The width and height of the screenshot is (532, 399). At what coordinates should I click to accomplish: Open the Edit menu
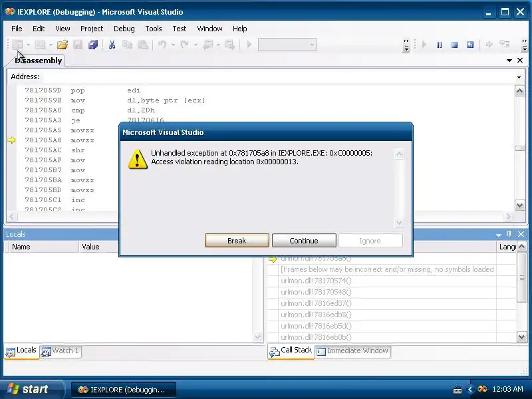click(x=39, y=29)
